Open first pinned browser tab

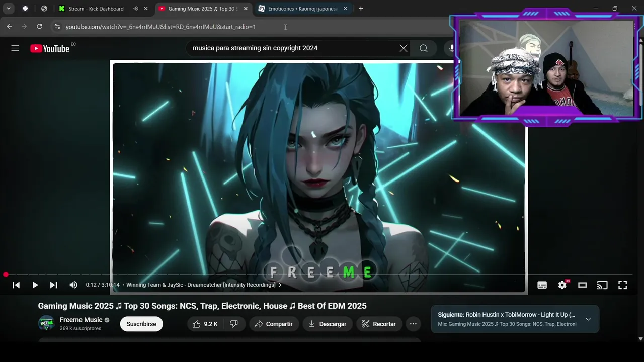(25, 9)
